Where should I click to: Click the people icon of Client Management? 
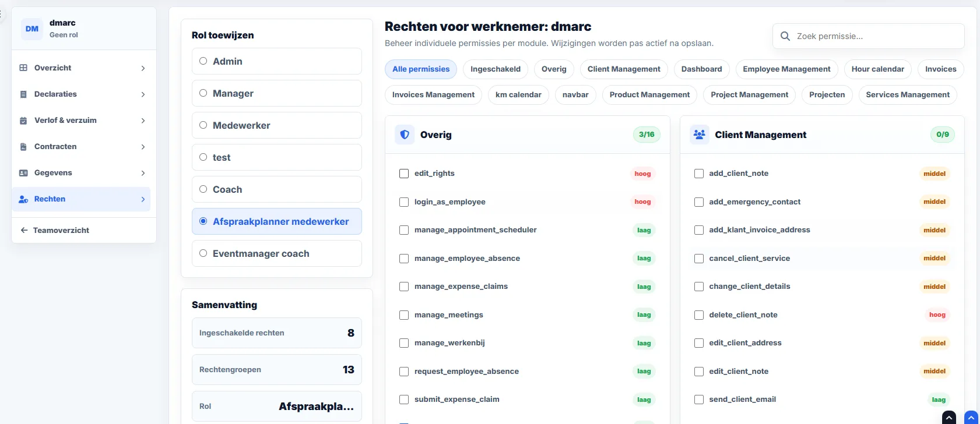coord(700,135)
